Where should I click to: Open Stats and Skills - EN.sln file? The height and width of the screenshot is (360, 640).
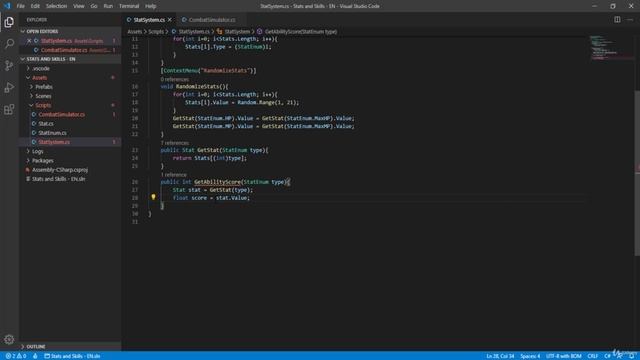58,179
